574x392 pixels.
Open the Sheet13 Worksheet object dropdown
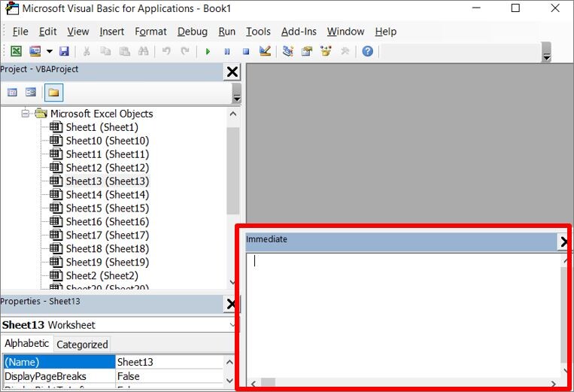(x=232, y=324)
